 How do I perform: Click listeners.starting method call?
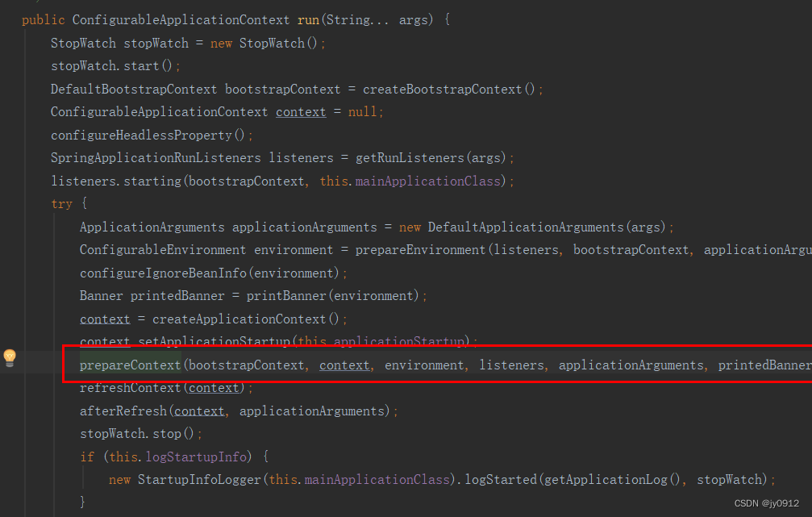[x=116, y=181]
